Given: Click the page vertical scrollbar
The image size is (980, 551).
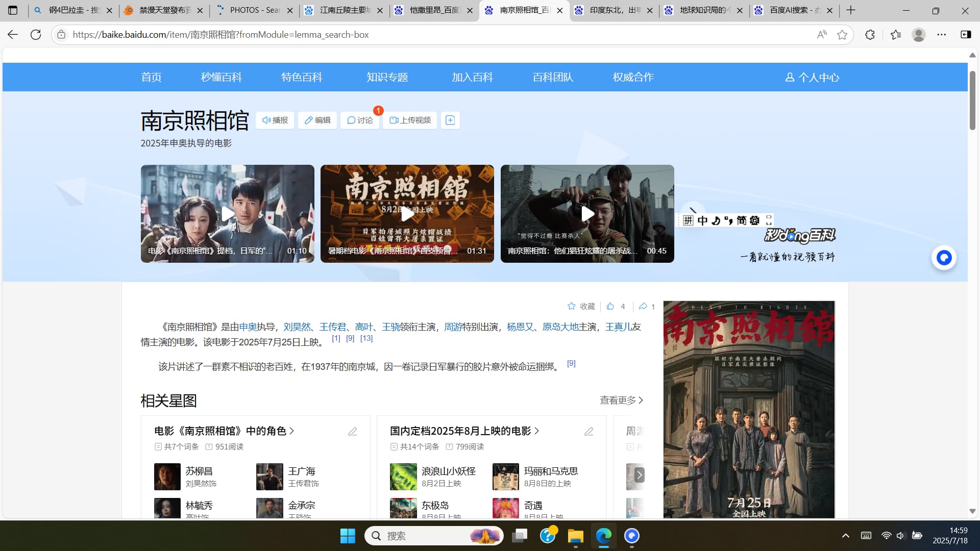Looking at the screenshot, I should click(x=972, y=101).
